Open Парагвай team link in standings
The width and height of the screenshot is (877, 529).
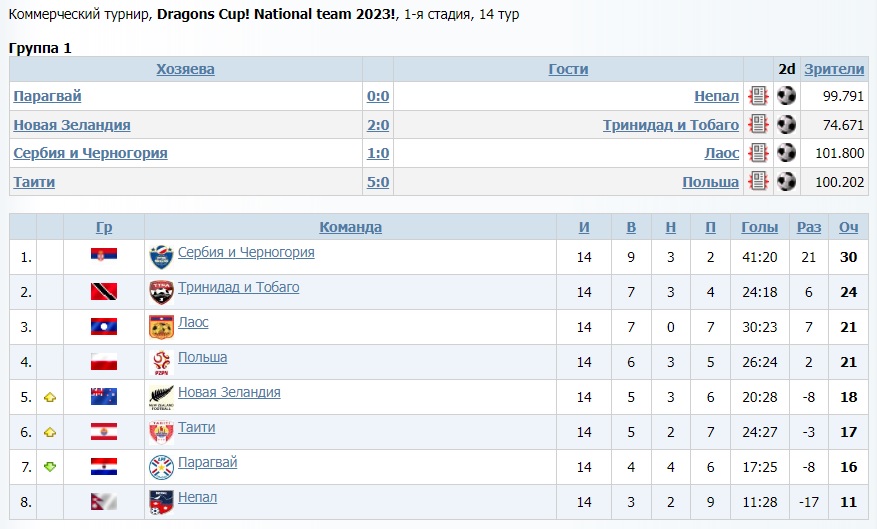[x=207, y=463]
